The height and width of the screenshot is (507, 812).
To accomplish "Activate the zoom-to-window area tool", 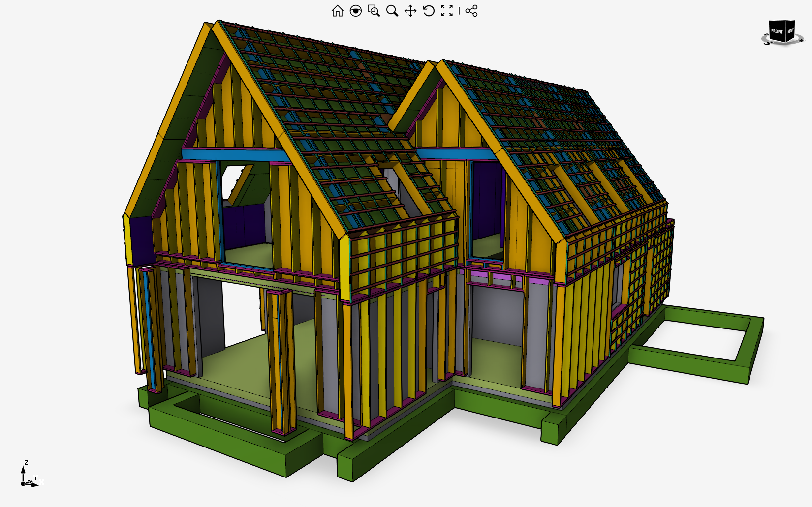I will pos(374,11).
